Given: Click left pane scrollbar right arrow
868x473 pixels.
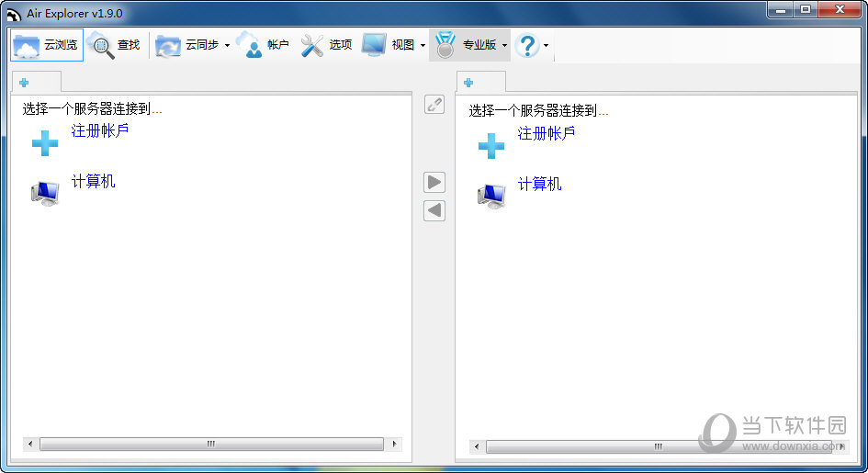Looking at the screenshot, I should coord(394,444).
